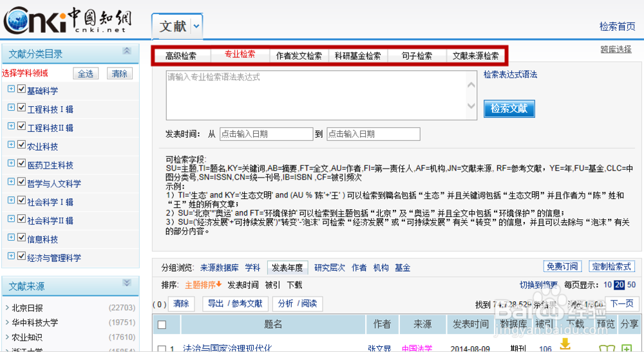Open the 句子检索 tab
Viewport: 644px width, 352px height.
point(417,56)
